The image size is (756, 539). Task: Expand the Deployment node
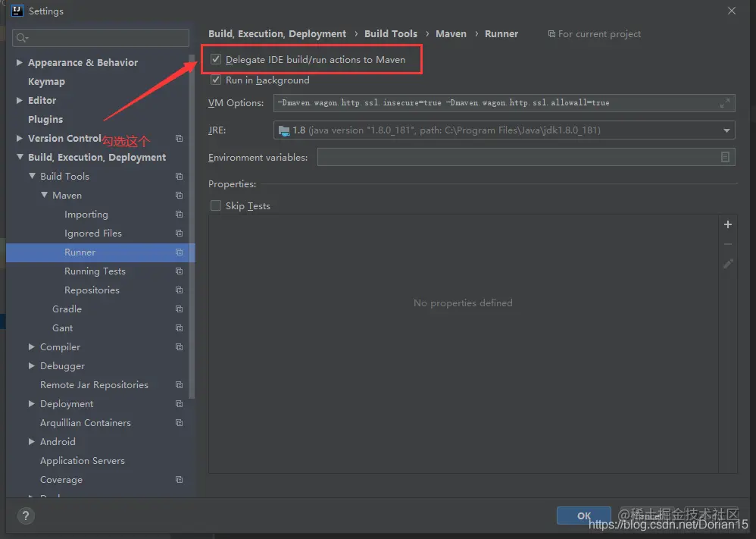tap(31, 403)
